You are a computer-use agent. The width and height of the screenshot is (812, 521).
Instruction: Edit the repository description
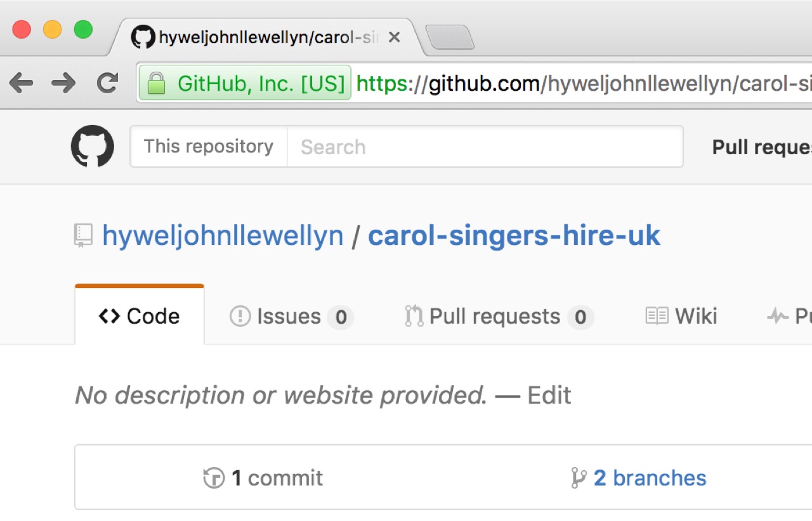point(549,395)
